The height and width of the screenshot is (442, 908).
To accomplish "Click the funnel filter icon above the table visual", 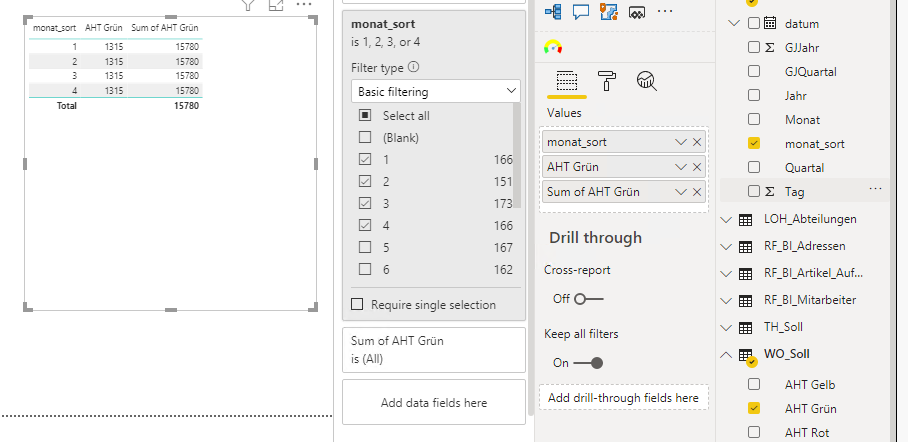I will click(248, 5).
